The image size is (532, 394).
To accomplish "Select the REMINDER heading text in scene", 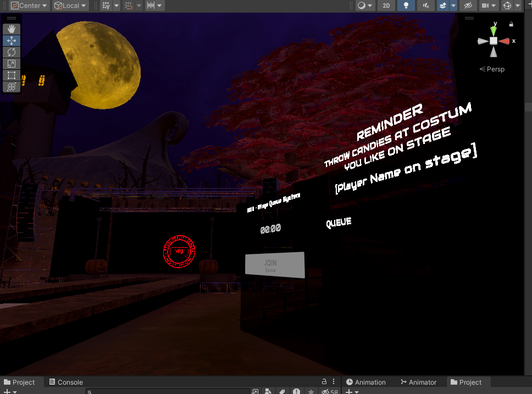I will [390, 122].
